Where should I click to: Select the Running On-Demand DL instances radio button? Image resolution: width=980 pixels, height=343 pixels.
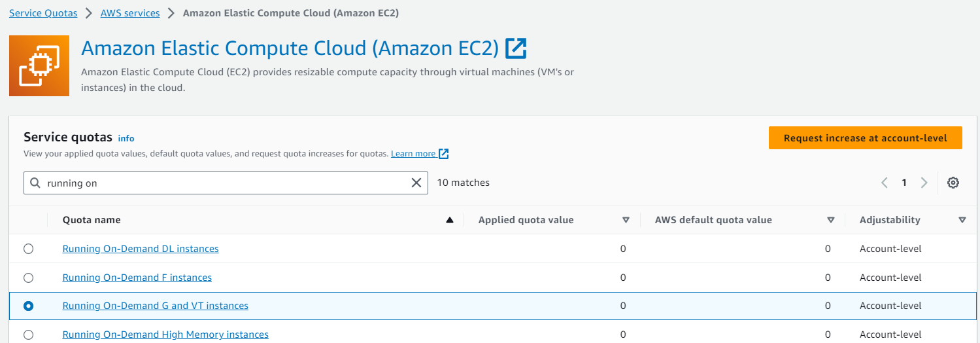tap(28, 249)
